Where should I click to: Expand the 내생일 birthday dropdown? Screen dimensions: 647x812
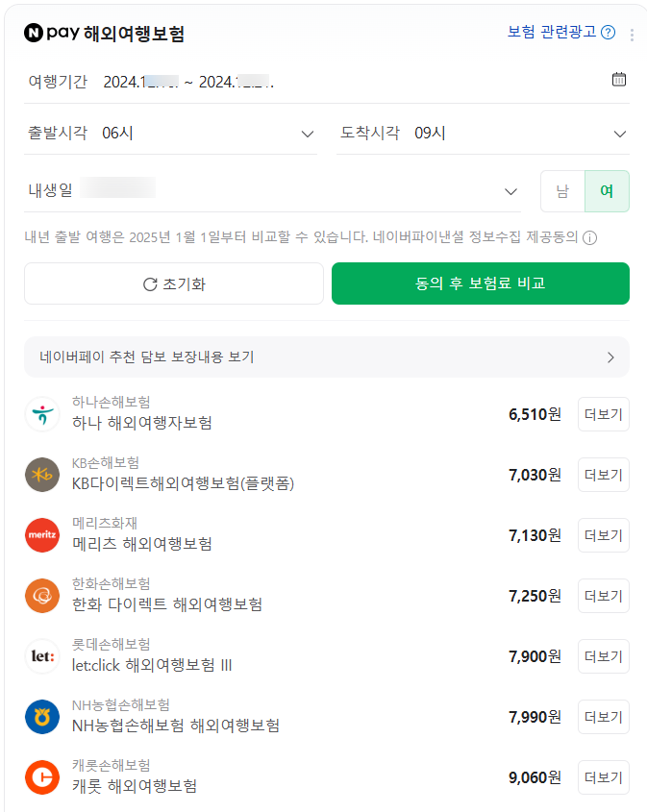(x=273, y=191)
